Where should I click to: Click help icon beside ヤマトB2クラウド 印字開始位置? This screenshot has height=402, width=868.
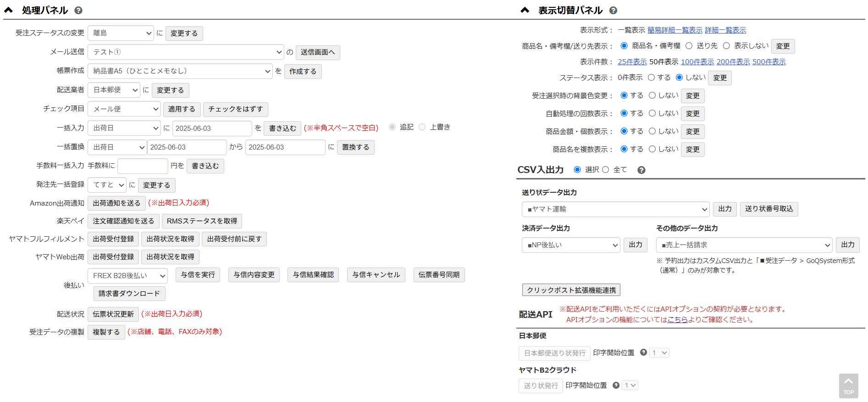coord(616,385)
